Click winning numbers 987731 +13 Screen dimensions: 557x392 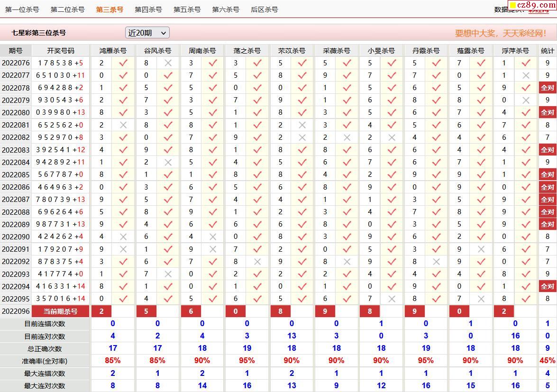(x=61, y=224)
